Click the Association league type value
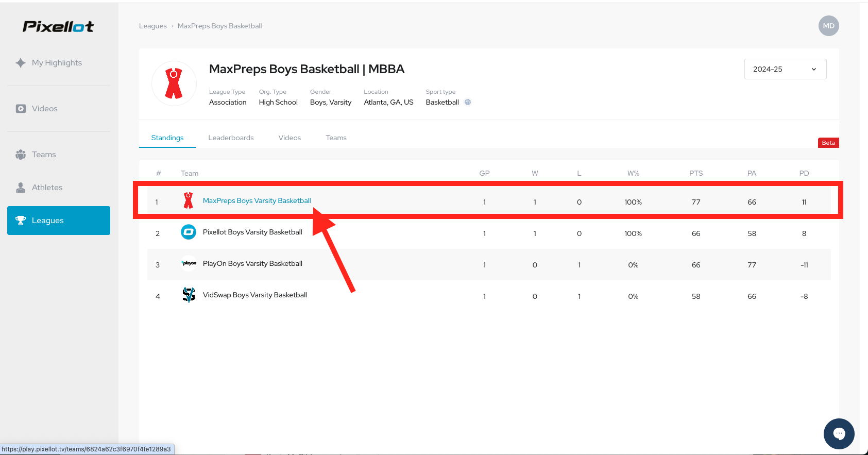The height and width of the screenshot is (455, 868). (228, 102)
